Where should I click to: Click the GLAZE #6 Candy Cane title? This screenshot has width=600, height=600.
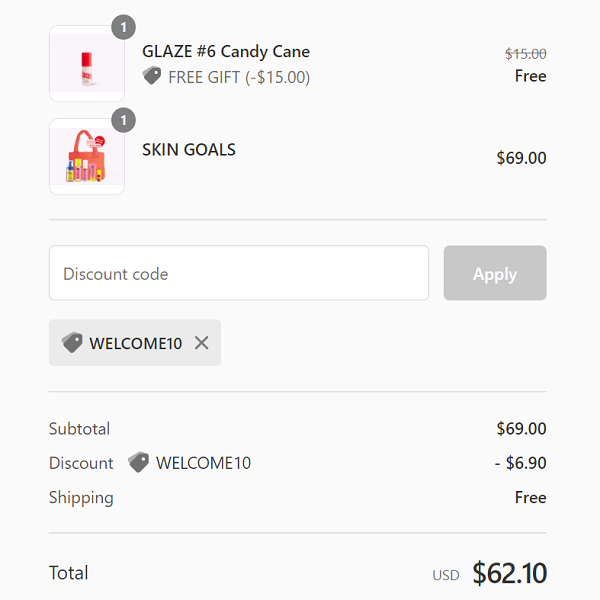pyautogui.click(x=226, y=51)
